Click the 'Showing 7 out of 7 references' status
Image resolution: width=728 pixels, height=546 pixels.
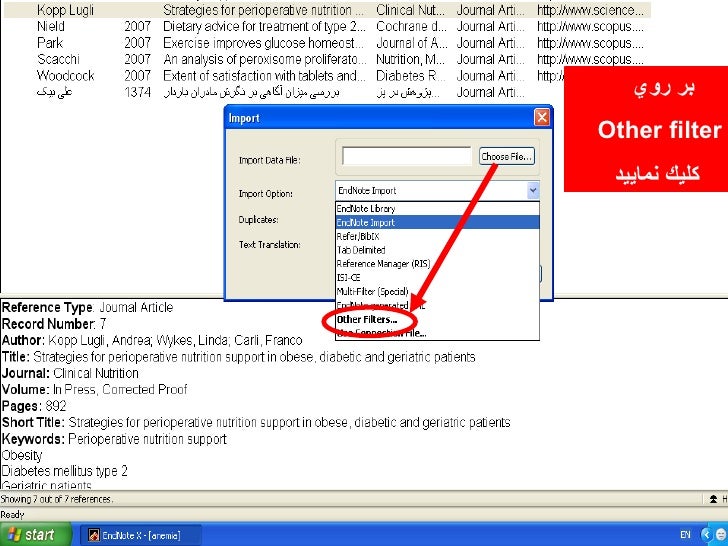coord(57,499)
